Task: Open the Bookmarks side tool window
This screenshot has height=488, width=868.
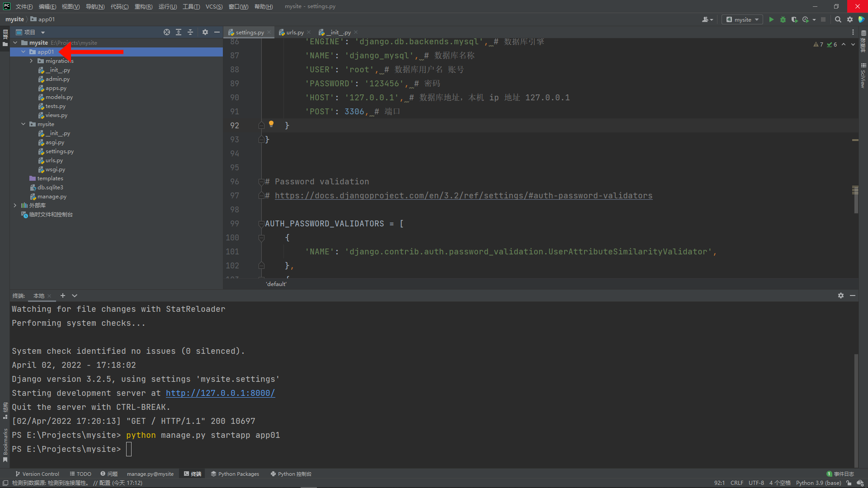Action: pos(5,445)
